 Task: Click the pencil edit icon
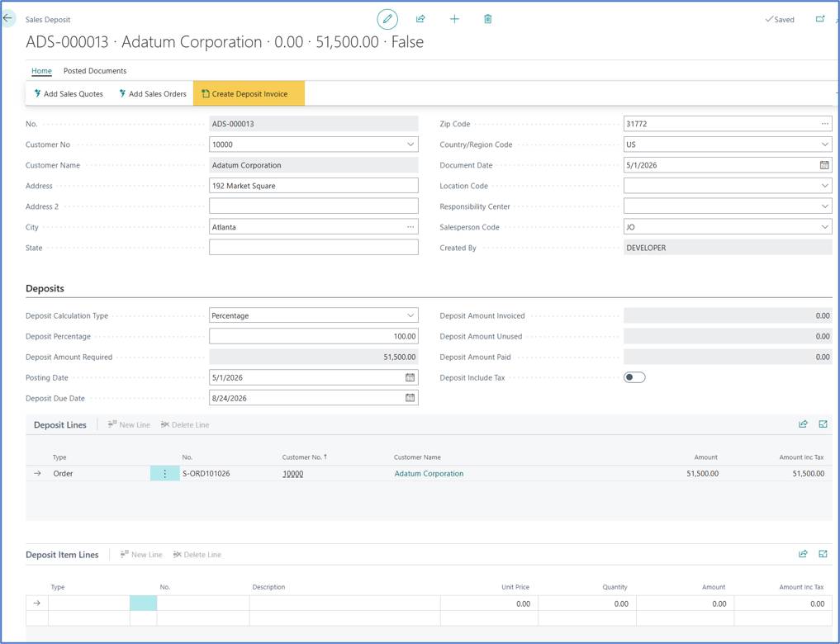[387, 19]
